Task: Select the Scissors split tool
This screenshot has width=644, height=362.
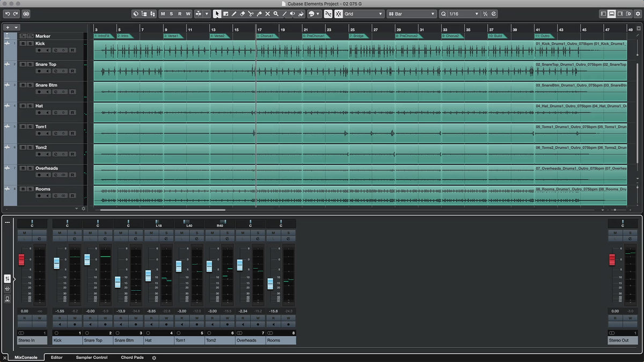Action: [251, 14]
